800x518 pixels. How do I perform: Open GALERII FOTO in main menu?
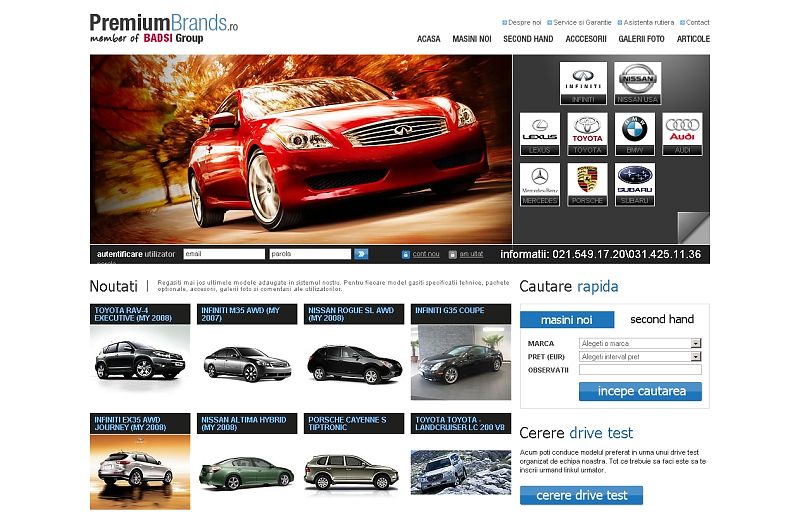click(x=641, y=39)
